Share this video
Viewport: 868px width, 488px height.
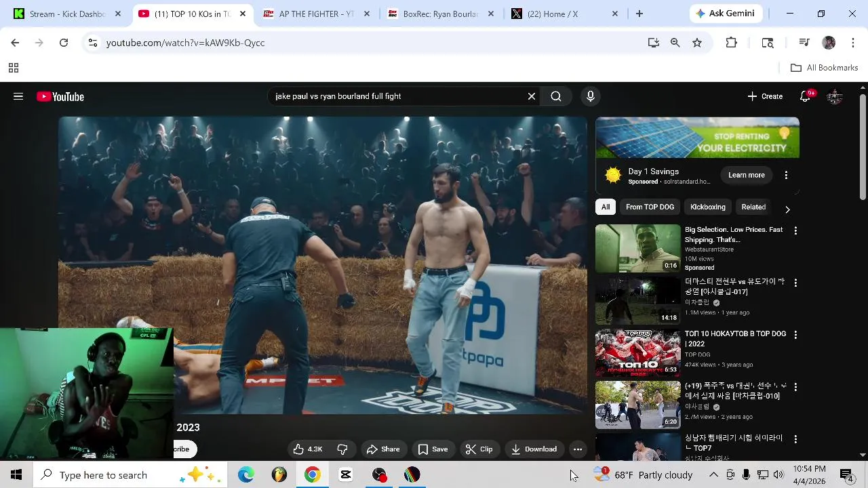pyautogui.click(x=383, y=449)
